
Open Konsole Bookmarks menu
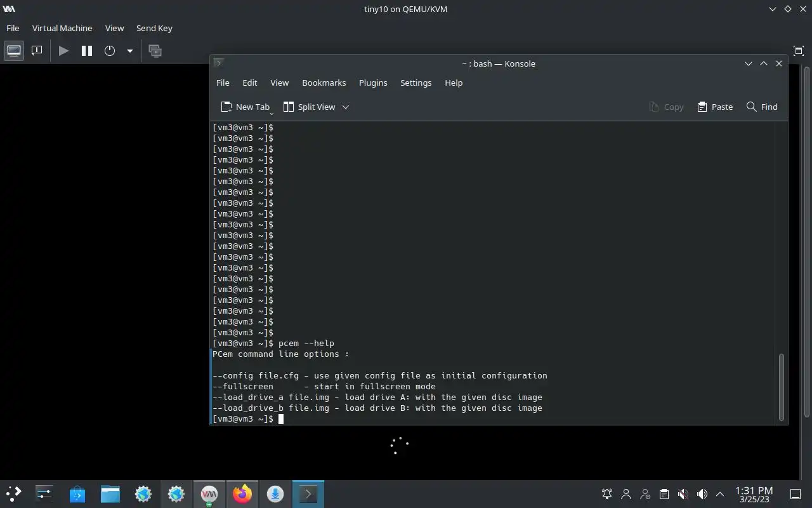pyautogui.click(x=324, y=83)
